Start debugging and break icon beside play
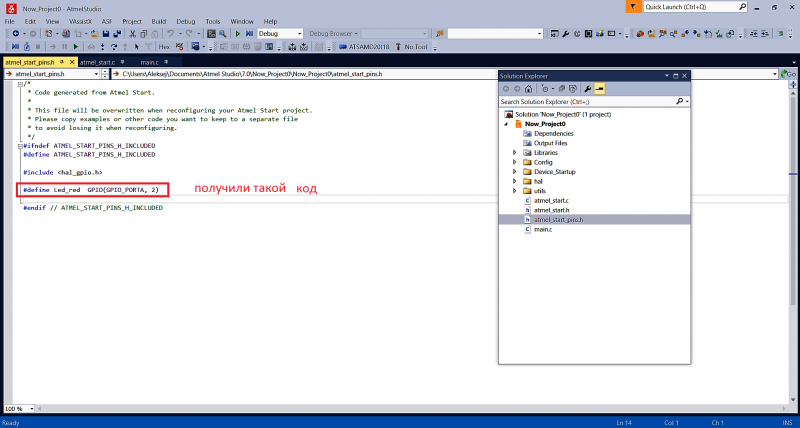The width and height of the screenshot is (800, 428). (249, 34)
